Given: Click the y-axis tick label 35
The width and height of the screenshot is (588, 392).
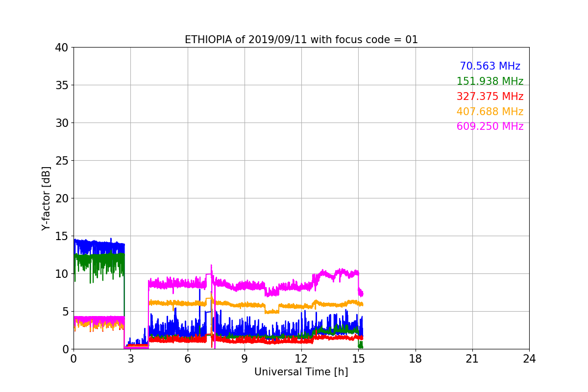Looking at the screenshot, I should pos(61,85).
